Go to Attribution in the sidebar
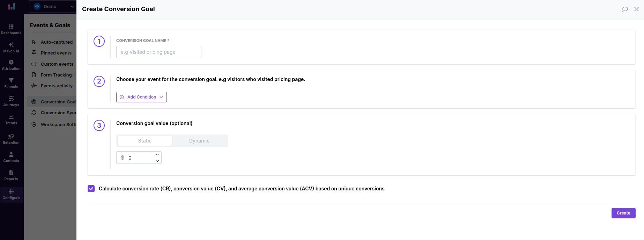This screenshot has width=644, height=240. coord(11,65)
